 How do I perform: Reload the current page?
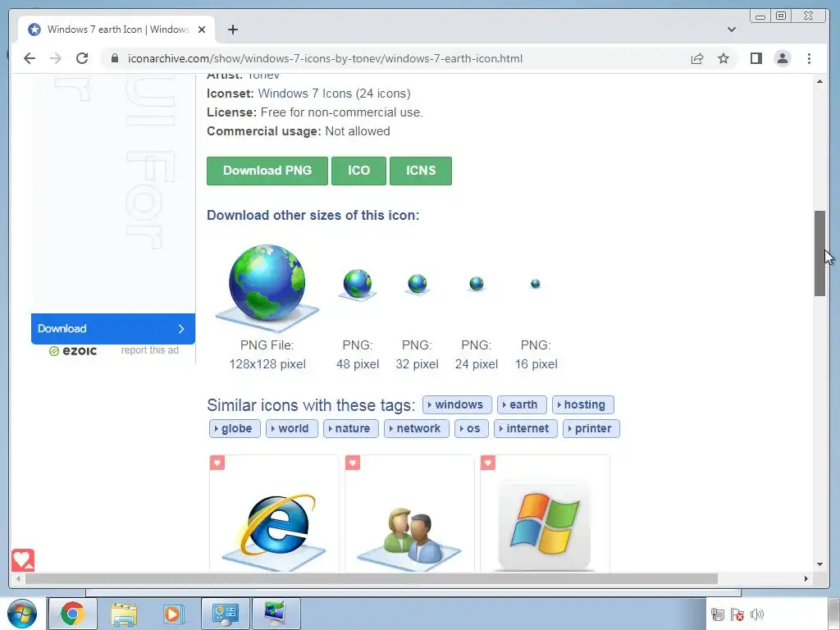coord(82,58)
